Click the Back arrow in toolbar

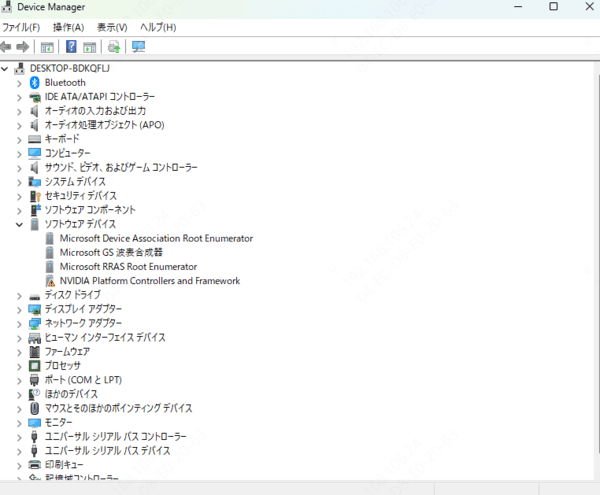[7, 46]
